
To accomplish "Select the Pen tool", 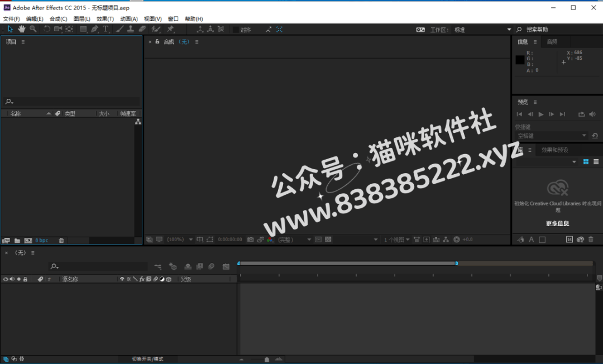I will pos(94,29).
